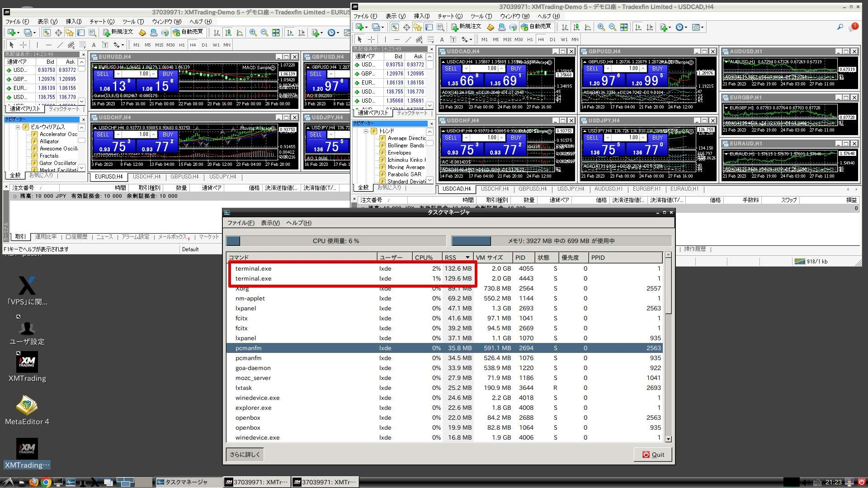Open チャート(C) menu in EURUSD window
The image size is (868, 488).
pos(102,21)
